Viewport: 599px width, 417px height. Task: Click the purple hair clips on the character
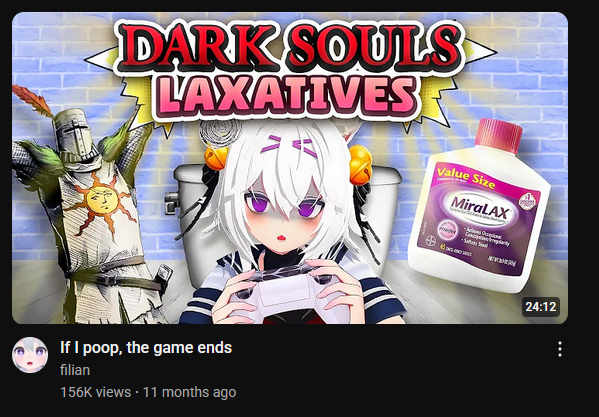click(x=290, y=146)
